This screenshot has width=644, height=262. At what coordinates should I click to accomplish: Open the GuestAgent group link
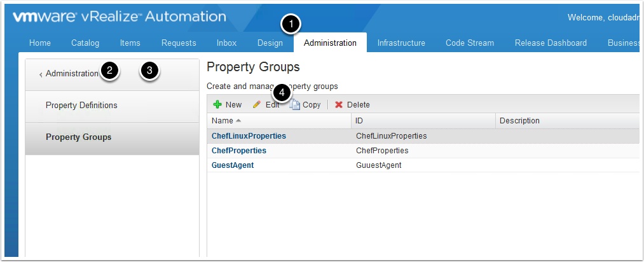click(x=233, y=165)
